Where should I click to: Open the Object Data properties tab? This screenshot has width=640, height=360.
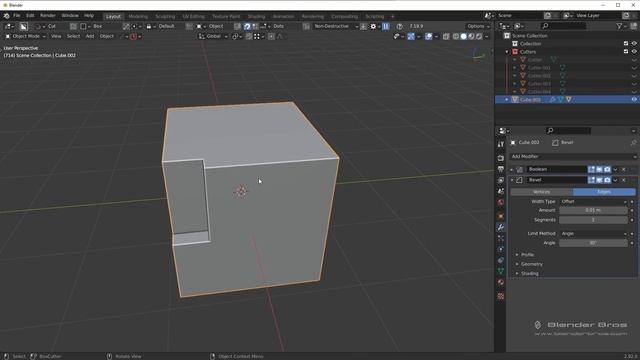click(x=501, y=271)
